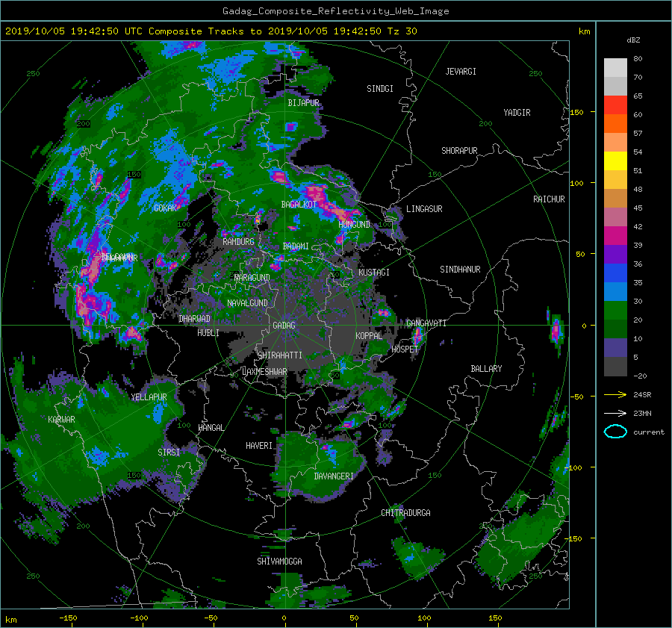Viewport: 672px width, 628px height.
Task: Click the Gadag_Composite_Reflectivity_Web_Image title
Action: (x=336, y=11)
